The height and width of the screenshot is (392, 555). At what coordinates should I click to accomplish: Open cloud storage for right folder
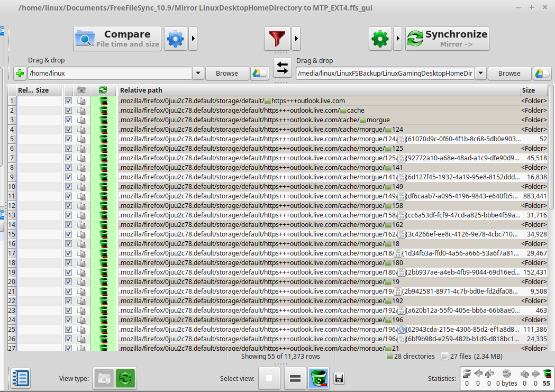(542, 73)
